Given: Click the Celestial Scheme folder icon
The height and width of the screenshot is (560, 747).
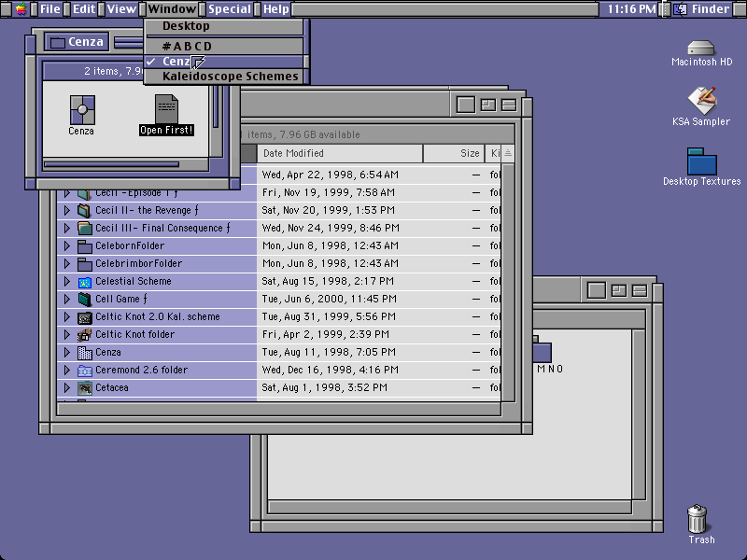Looking at the screenshot, I should click(84, 282).
